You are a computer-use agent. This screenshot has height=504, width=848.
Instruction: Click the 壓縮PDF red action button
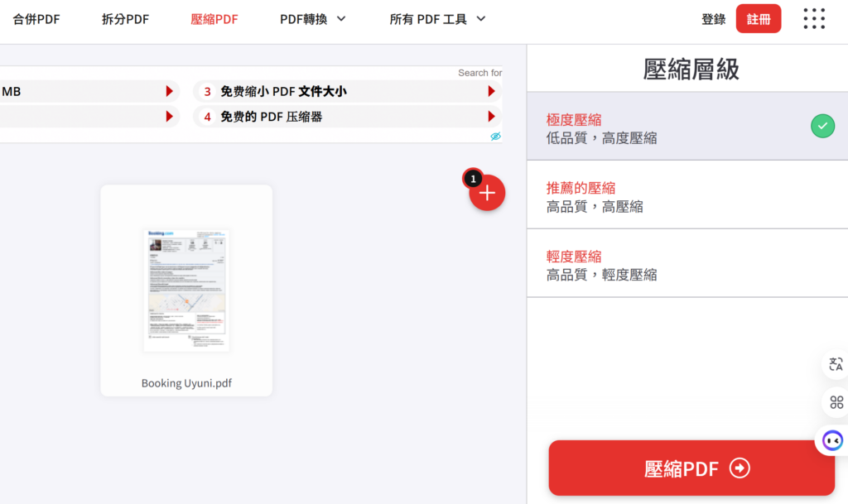pyautogui.click(x=691, y=468)
